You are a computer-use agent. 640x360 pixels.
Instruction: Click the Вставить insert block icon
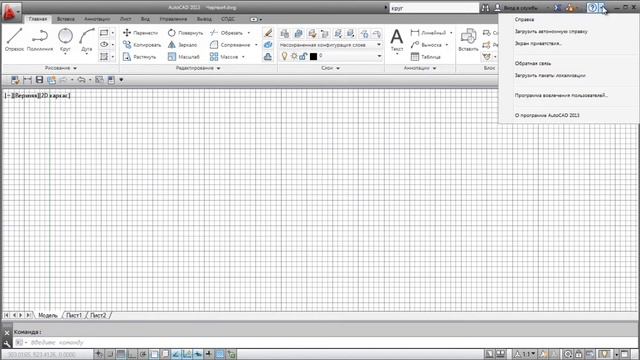(x=468, y=40)
